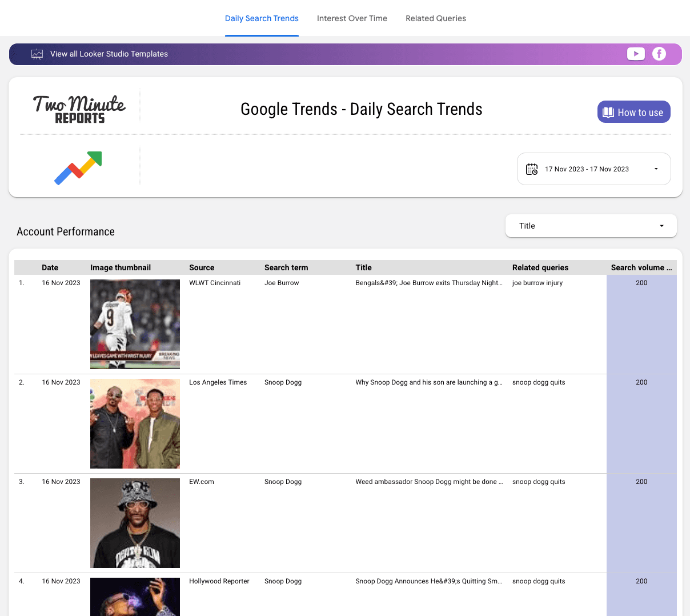Open the Related Queries tab
690x616 pixels.
435,18
